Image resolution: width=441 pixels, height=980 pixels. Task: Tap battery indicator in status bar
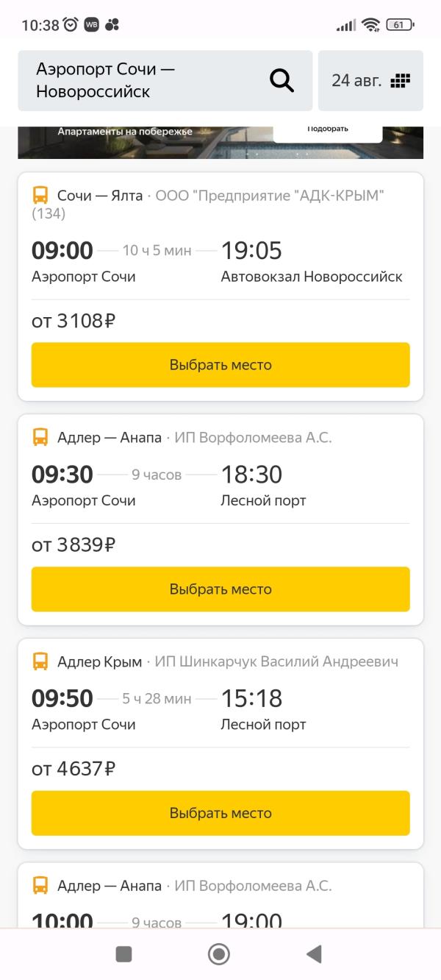[x=400, y=25]
